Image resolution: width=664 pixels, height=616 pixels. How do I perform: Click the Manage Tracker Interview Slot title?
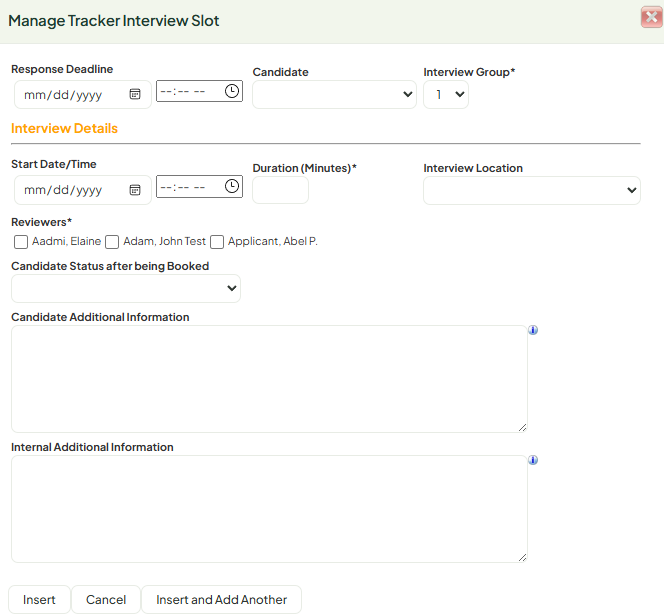(x=113, y=21)
